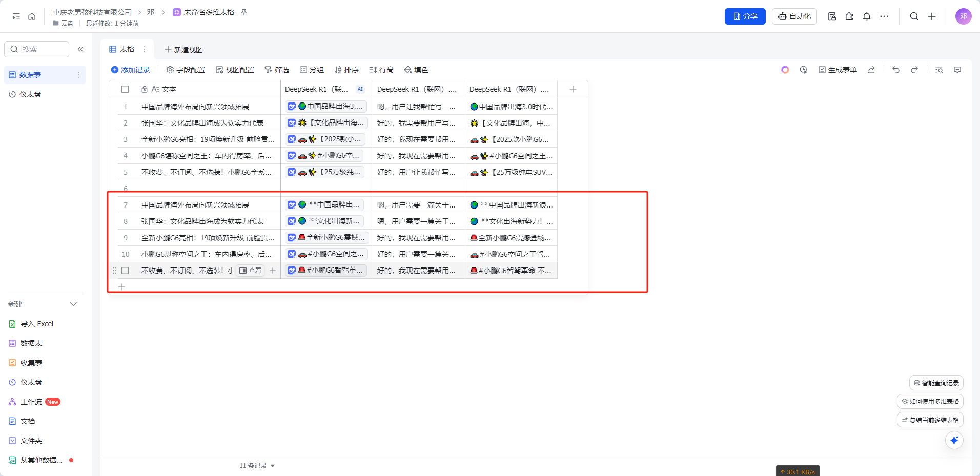Check the checkbox of the hovered last row
This screenshot has width=980, height=476.
[x=125, y=271]
